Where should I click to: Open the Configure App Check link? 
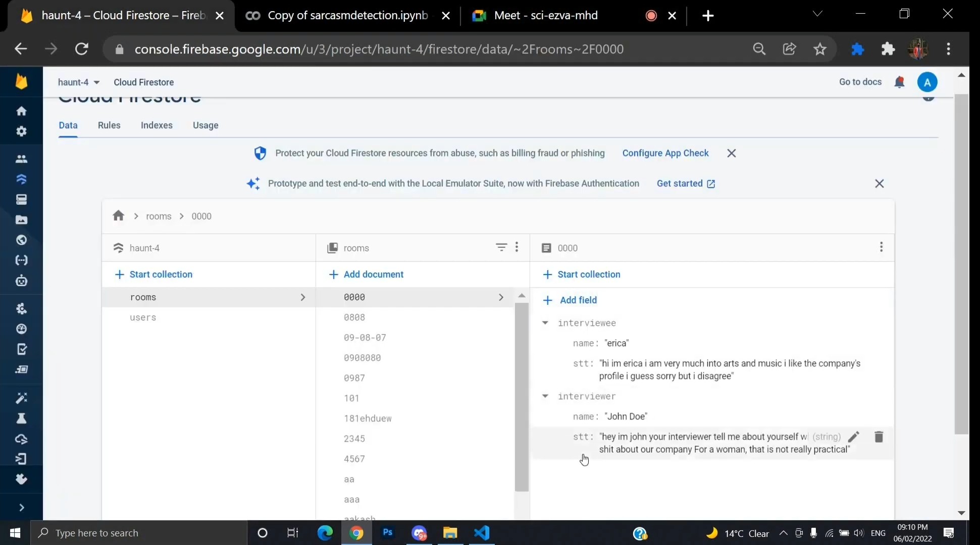click(x=665, y=153)
